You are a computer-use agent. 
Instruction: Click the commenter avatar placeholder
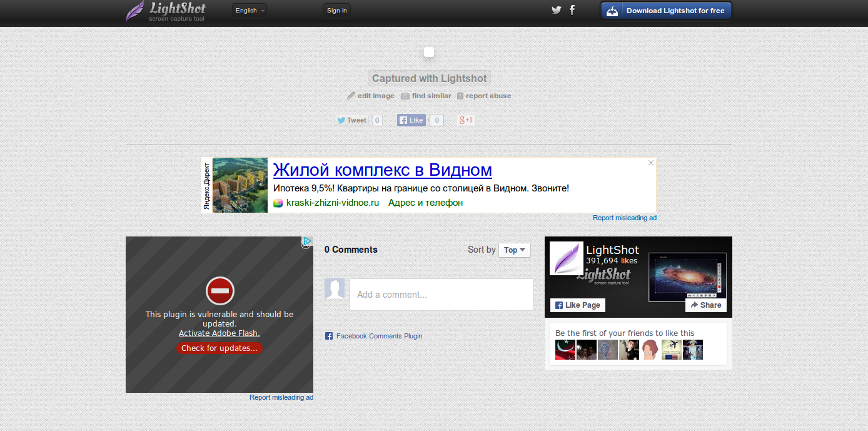point(335,289)
